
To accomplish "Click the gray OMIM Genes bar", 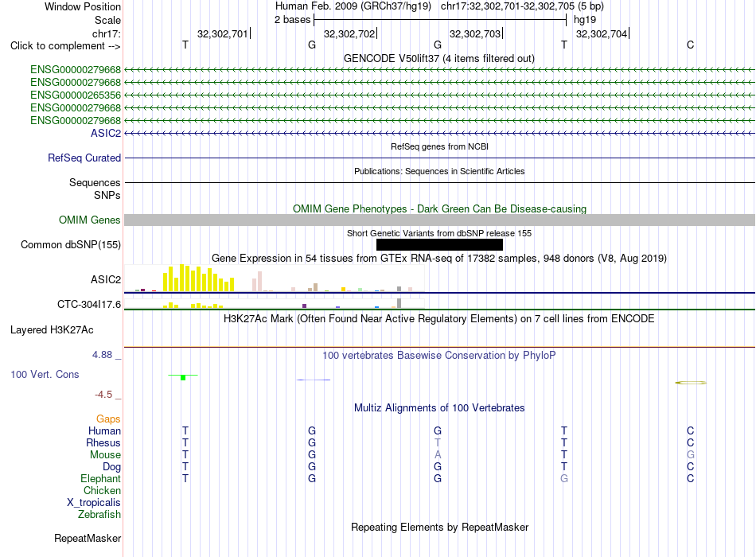I will pyautogui.click(x=439, y=220).
